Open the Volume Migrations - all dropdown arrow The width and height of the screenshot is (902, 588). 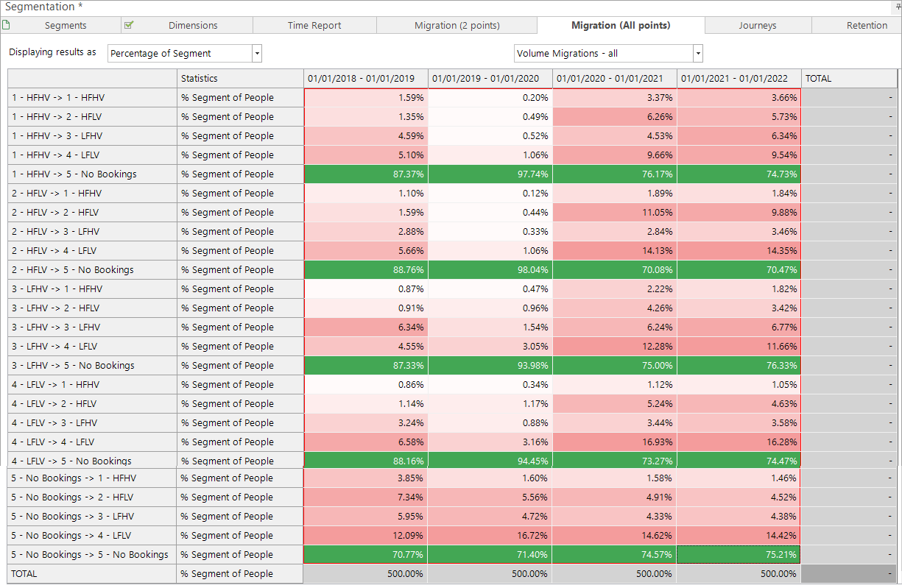click(698, 53)
